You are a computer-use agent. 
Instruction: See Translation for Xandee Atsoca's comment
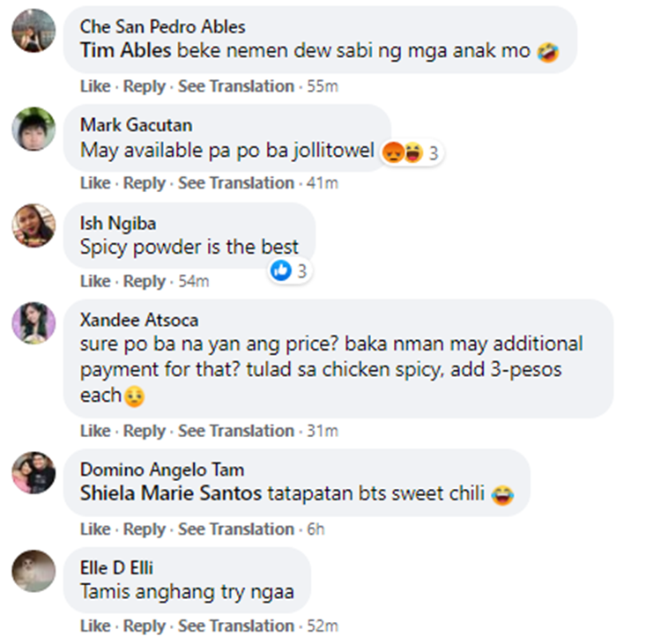(x=235, y=431)
